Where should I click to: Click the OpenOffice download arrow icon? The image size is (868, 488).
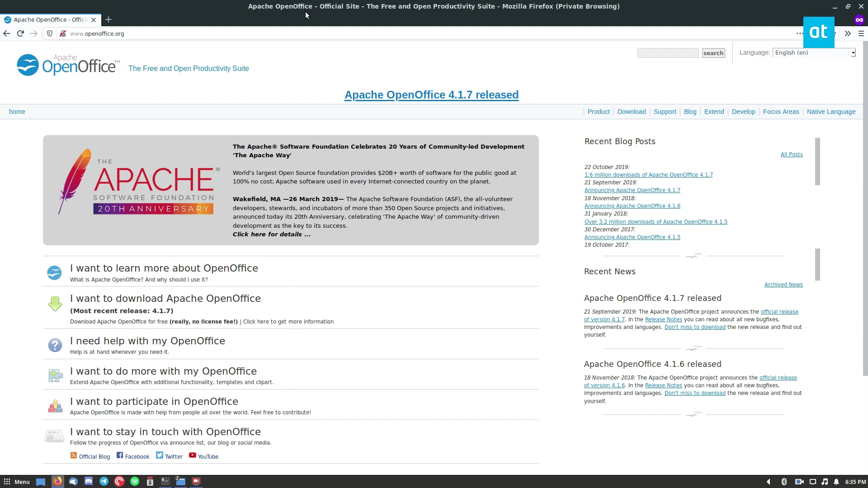pos(55,303)
